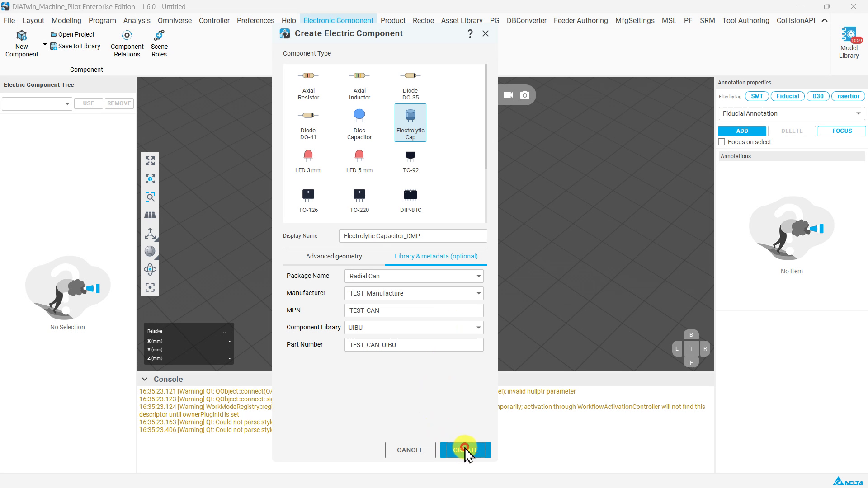Open the Electric Component Tree combo box

pos(37,103)
